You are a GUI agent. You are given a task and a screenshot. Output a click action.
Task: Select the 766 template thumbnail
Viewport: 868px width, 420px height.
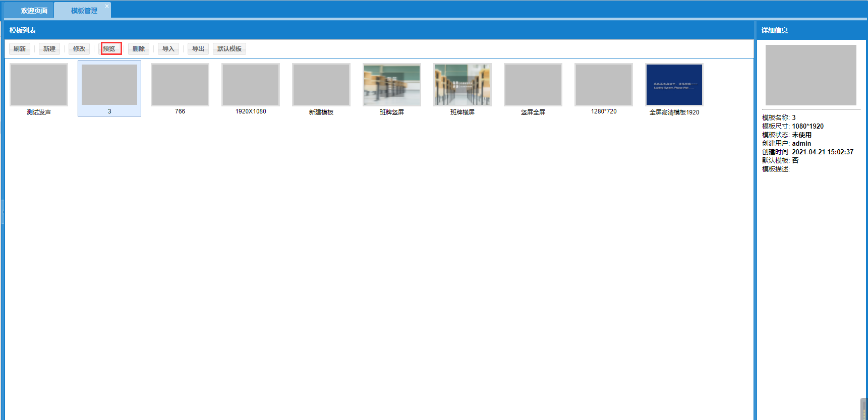pyautogui.click(x=180, y=85)
